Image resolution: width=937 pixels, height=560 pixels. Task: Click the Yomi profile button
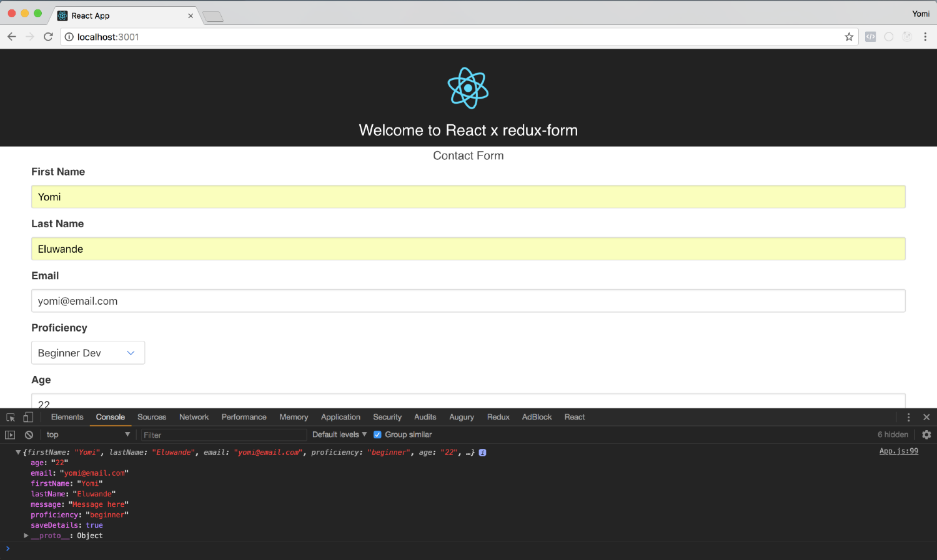coord(921,14)
